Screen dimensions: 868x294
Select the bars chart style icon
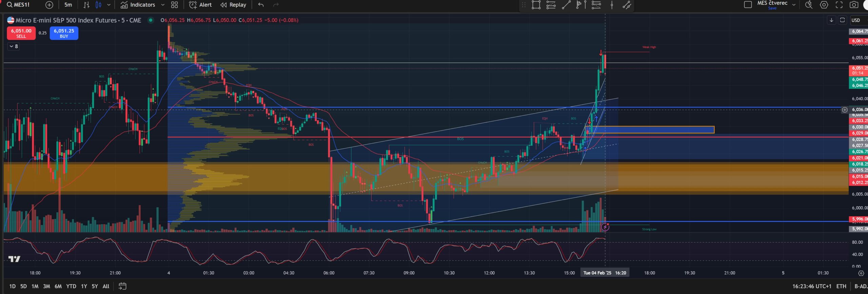(x=86, y=5)
